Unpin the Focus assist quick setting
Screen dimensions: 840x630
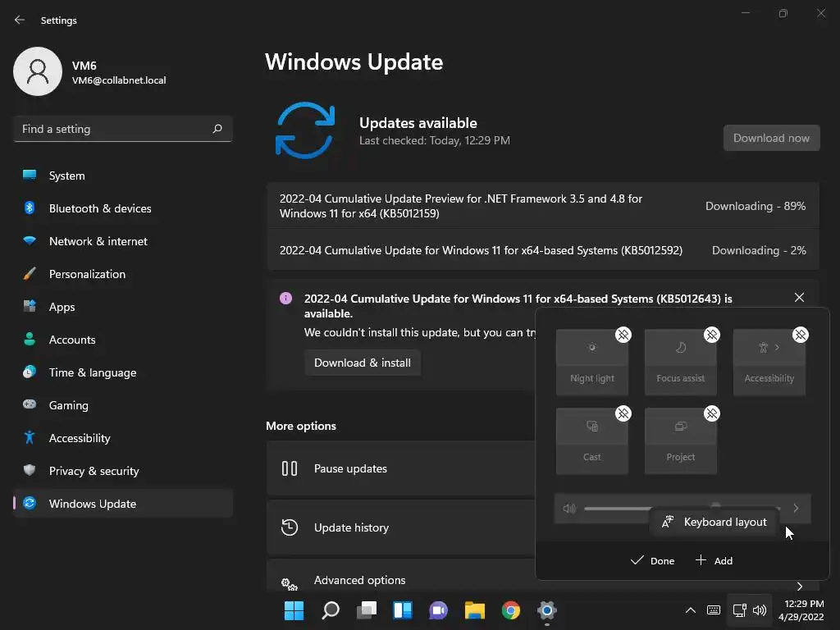[711, 335]
